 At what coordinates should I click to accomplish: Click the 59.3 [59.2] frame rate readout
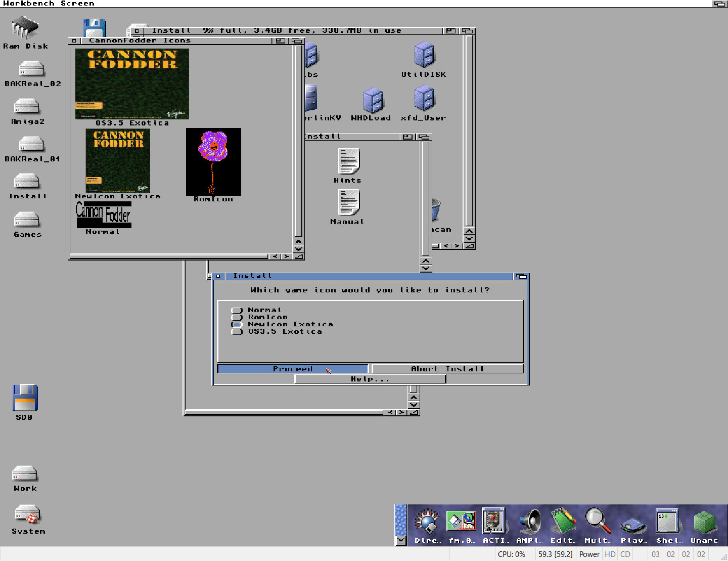(555, 554)
